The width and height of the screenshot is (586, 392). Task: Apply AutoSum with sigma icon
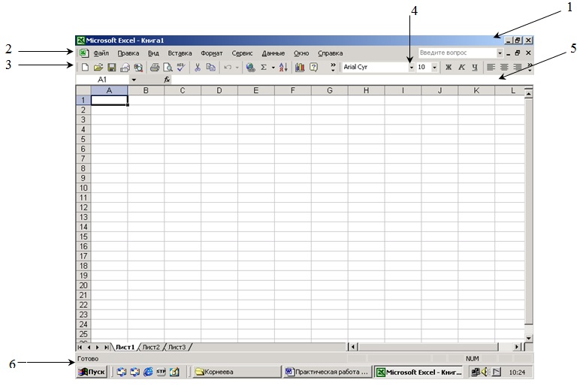(x=264, y=68)
